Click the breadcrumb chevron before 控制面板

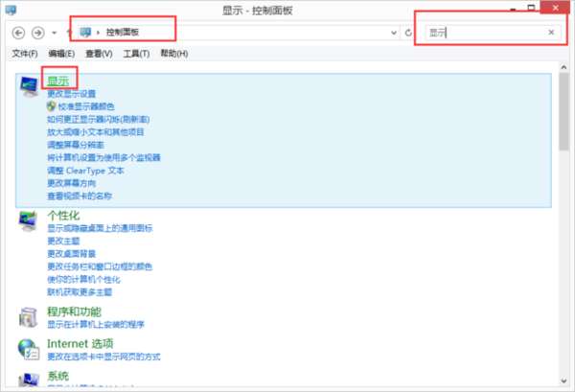click(x=98, y=33)
